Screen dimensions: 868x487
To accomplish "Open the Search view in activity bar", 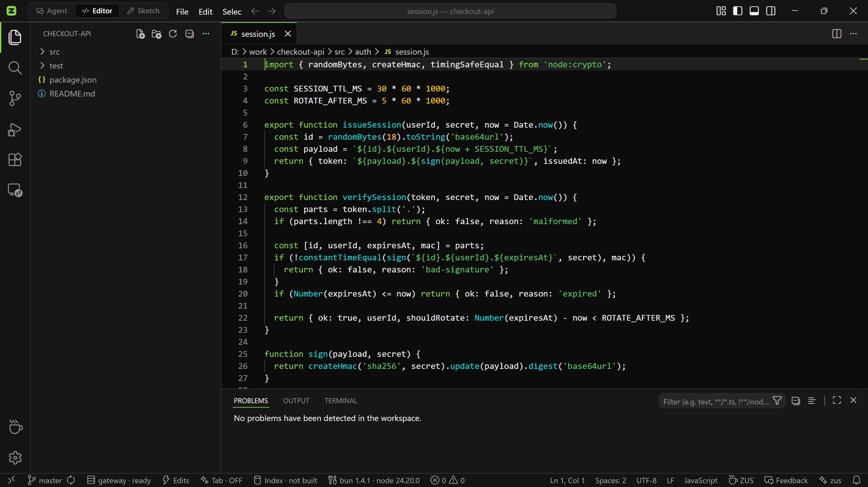I will pyautogui.click(x=15, y=68).
